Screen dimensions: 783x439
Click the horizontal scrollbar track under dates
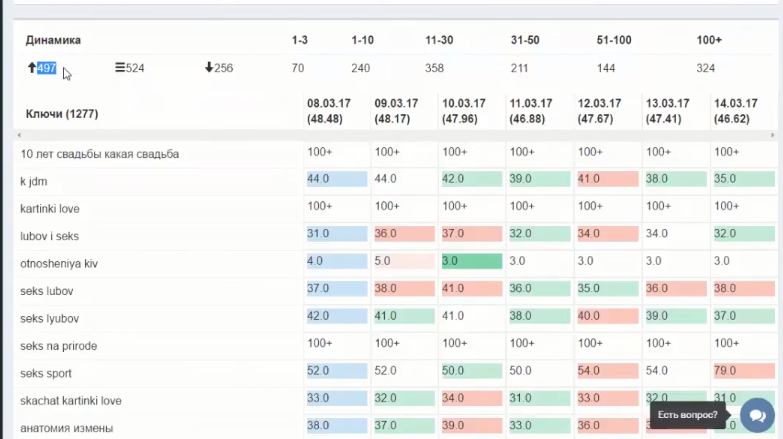pyautogui.click(x=400, y=134)
